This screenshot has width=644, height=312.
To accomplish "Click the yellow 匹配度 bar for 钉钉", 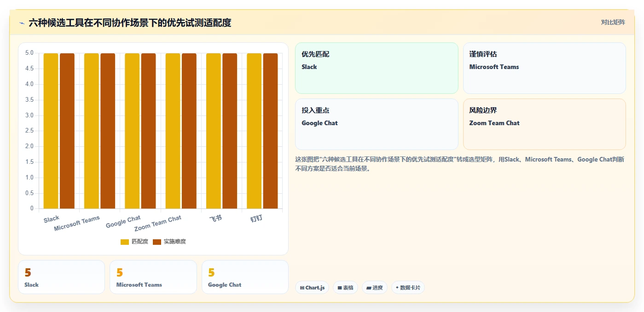I will [254, 131].
